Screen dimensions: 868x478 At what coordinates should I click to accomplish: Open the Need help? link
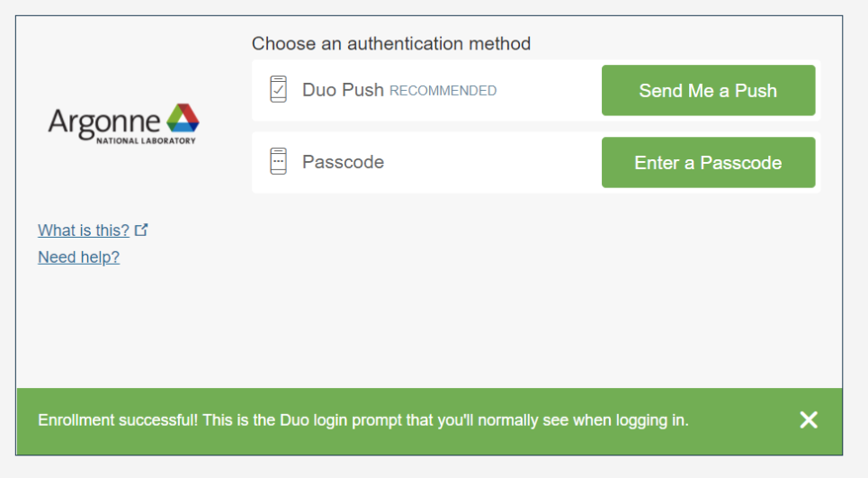pyautogui.click(x=78, y=257)
